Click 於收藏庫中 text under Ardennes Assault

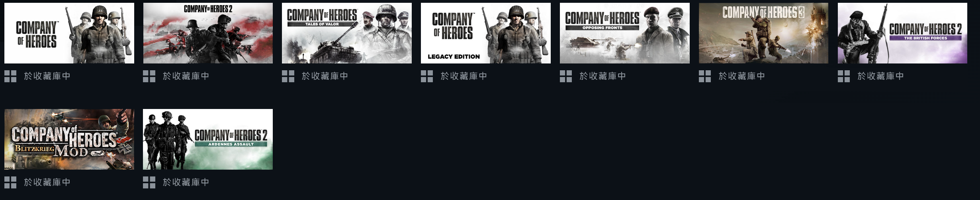pos(186,182)
